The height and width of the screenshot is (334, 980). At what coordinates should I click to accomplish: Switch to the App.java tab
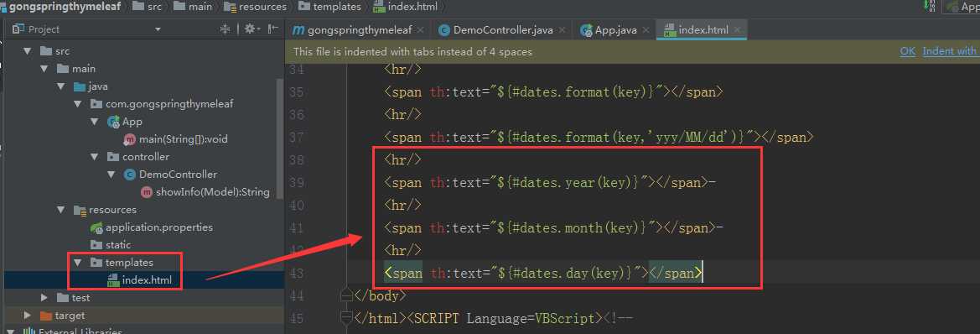[x=615, y=30]
